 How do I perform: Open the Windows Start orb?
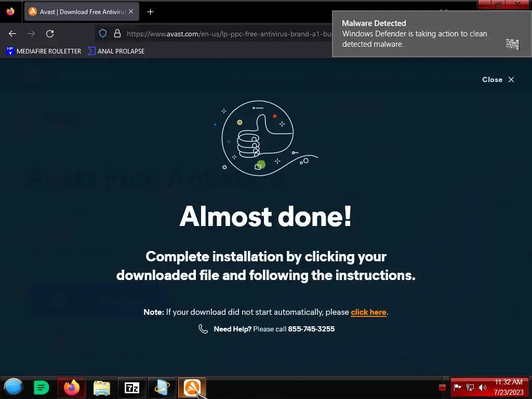(x=13, y=387)
